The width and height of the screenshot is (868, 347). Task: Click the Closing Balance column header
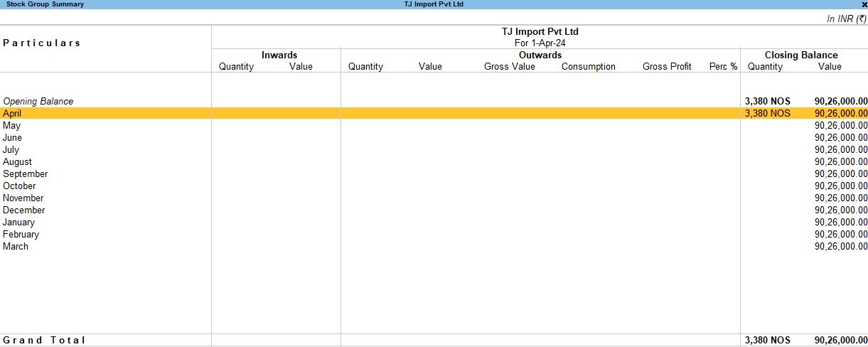(x=801, y=55)
